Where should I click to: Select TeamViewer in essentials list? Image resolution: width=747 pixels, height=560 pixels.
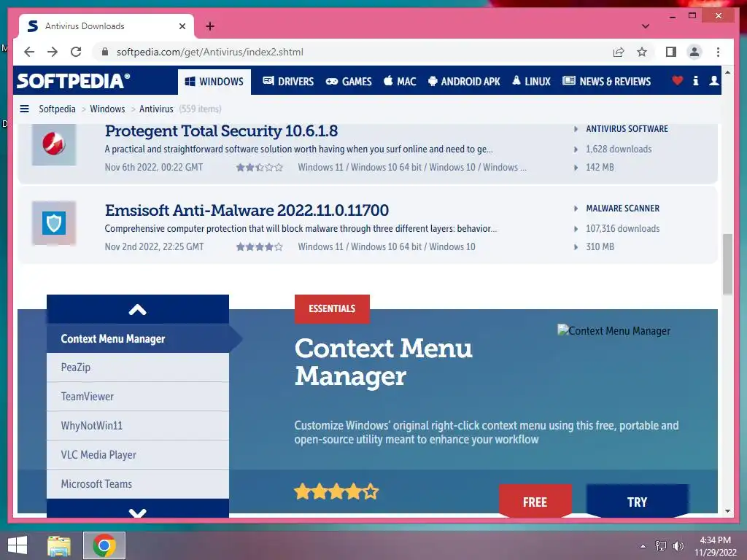coord(138,397)
